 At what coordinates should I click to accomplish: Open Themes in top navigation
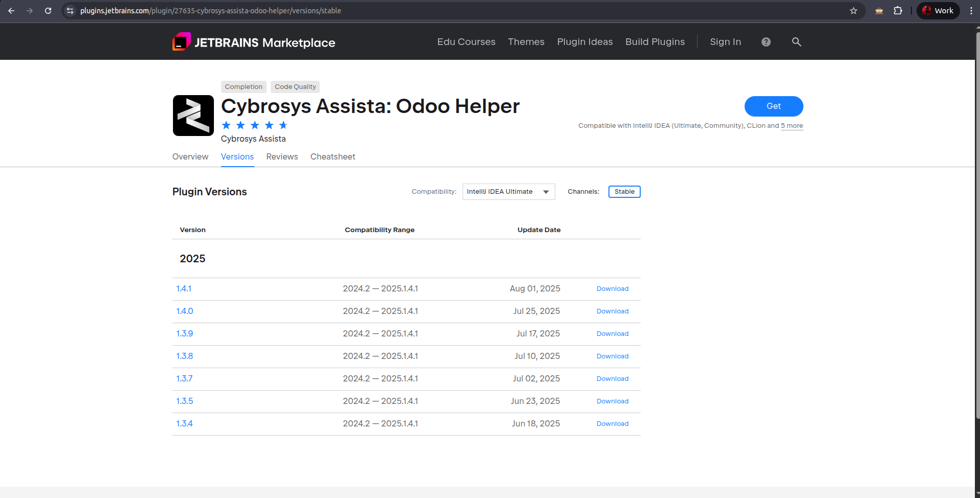(x=526, y=42)
